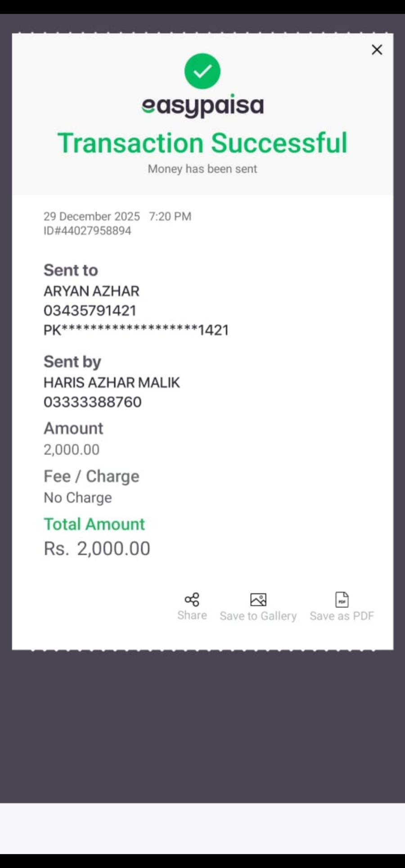Tap the easypaisa logo
This screenshot has width=405, height=868.
pos(202,106)
